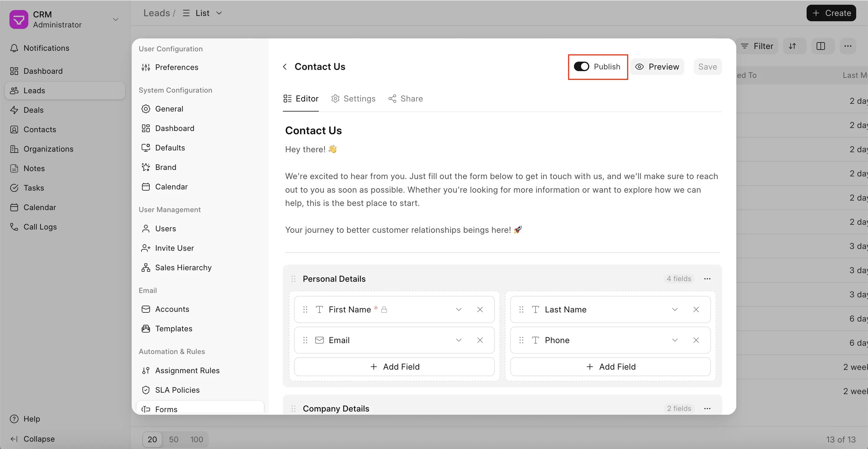Image resolution: width=868 pixels, height=449 pixels.
Task: Open the List view switcher dropdown
Action: coord(203,13)
